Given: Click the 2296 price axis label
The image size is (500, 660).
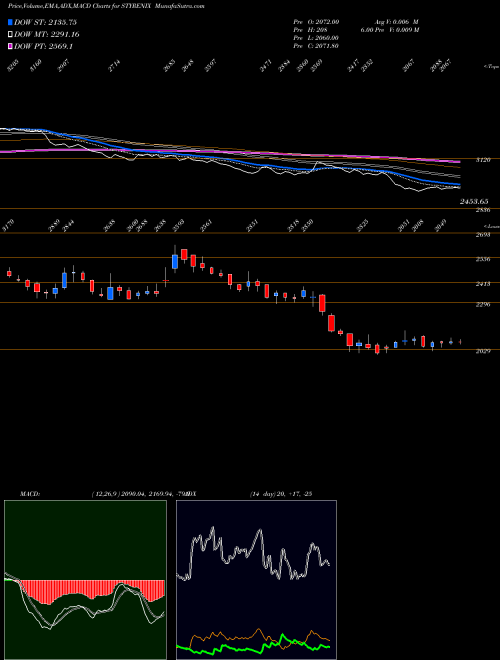Looking at the screenshot, I should [x=483, y=304].
